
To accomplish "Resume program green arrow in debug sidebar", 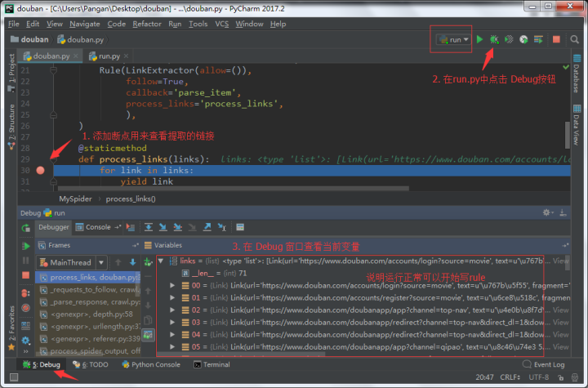I will (x=26, y=246).
